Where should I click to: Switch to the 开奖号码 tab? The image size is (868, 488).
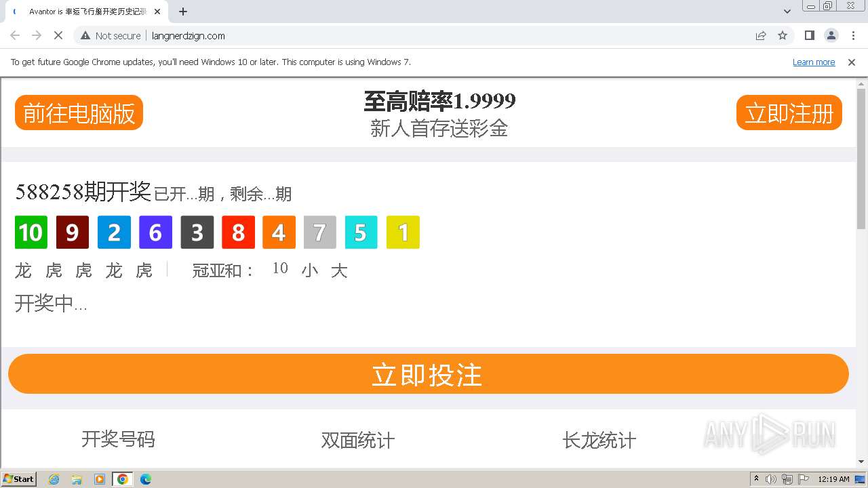(x=118, y=439)
